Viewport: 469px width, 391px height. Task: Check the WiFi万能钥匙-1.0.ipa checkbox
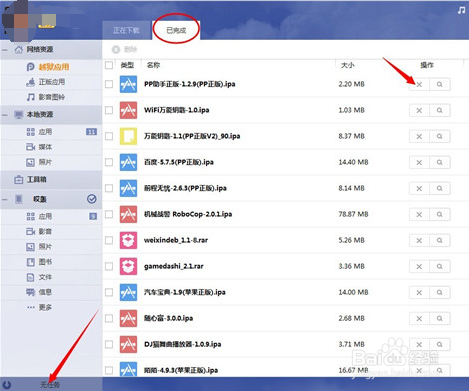(109, 110)
